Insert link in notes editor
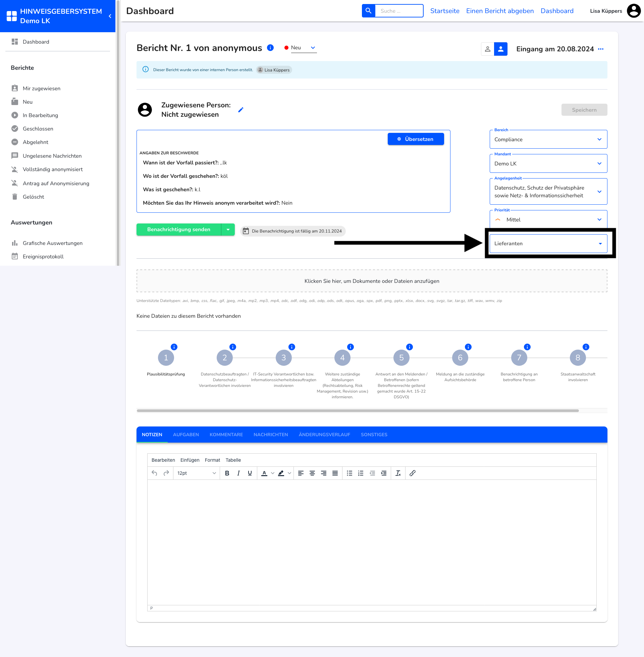Screen dimensions: 644x657 coord(412,473)
